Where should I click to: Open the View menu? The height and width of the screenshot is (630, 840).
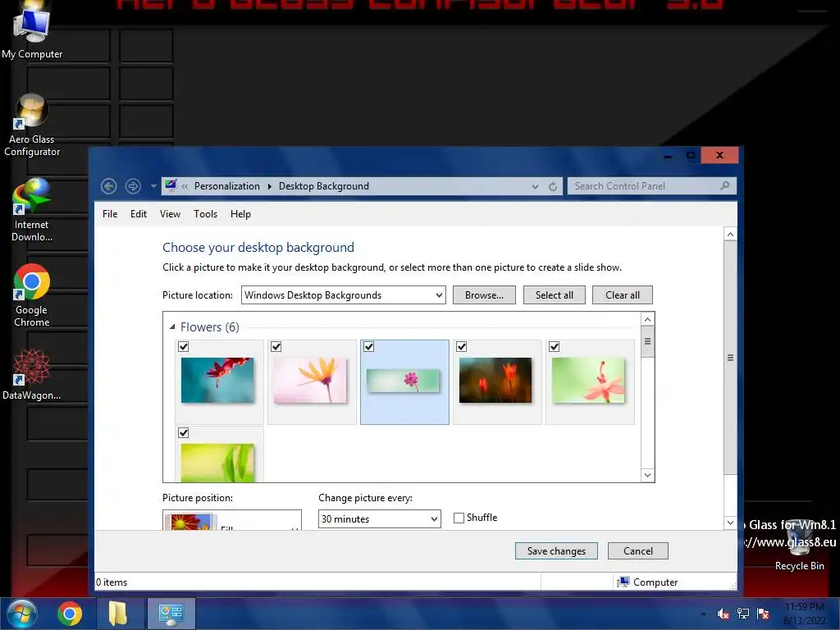[x=170, y=214]
